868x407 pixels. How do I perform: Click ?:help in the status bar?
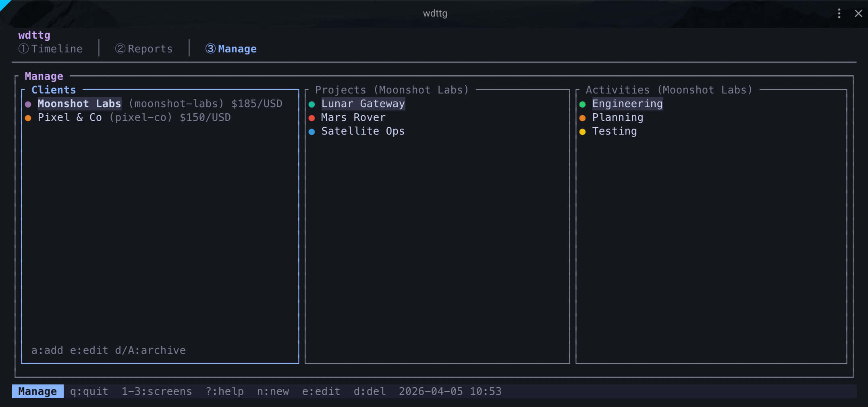(224, 391)
